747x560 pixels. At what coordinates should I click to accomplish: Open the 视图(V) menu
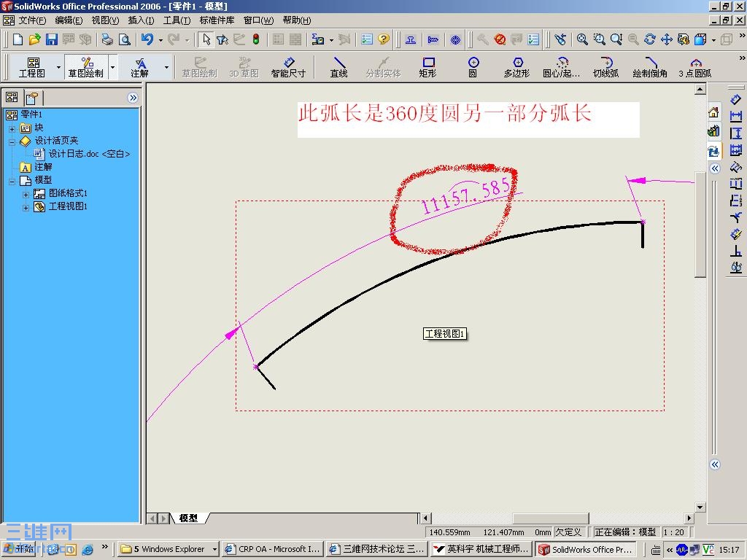coord(105,20)
